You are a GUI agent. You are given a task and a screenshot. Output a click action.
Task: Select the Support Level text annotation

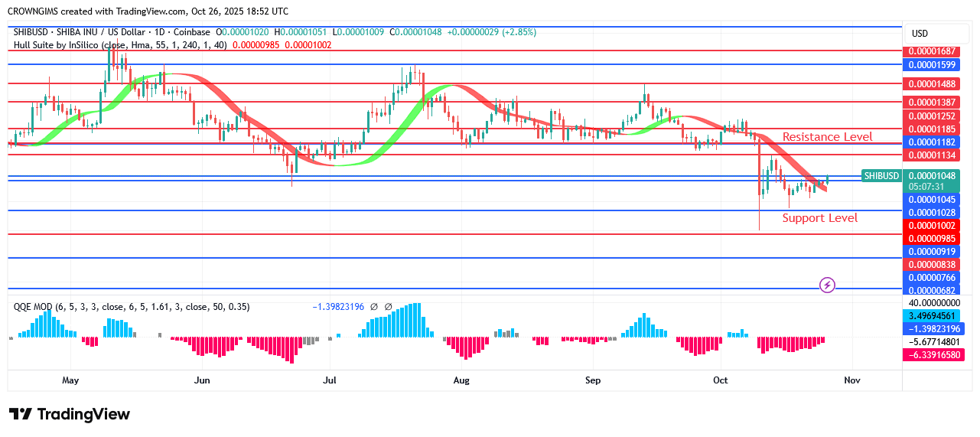point(819,218)
